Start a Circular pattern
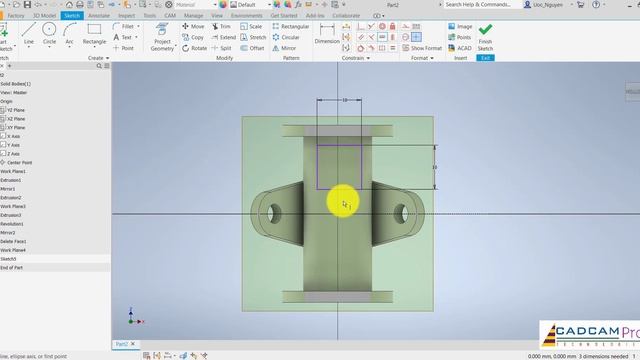Screen dimensions: 640x360 [x=286, y=37]
